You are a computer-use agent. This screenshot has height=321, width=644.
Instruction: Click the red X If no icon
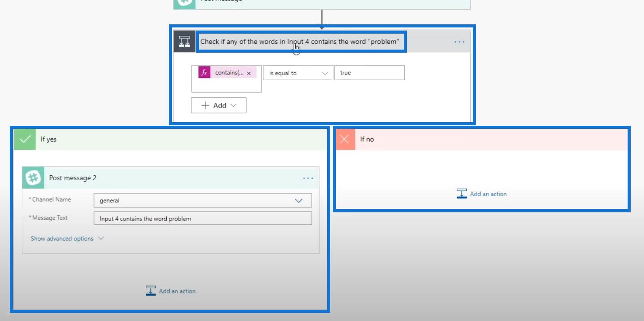[345, 139]
